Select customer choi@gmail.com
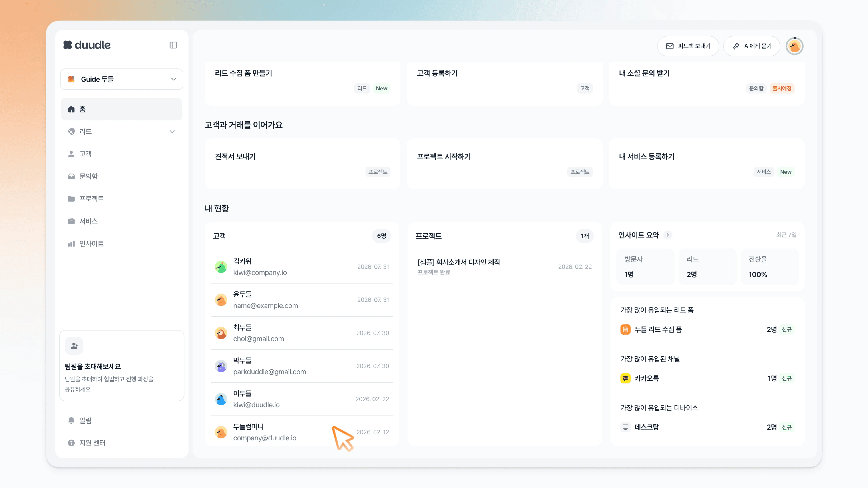The height and width of the screenshot is (488, 868). tap(302, 333)
